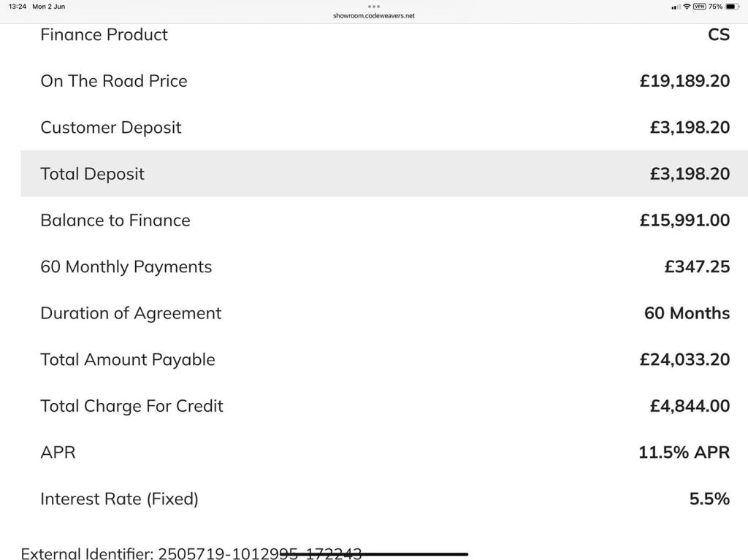The image size is (748, 560).
Task: Click the £4,844.00 credit charge value
Action: 690,406
